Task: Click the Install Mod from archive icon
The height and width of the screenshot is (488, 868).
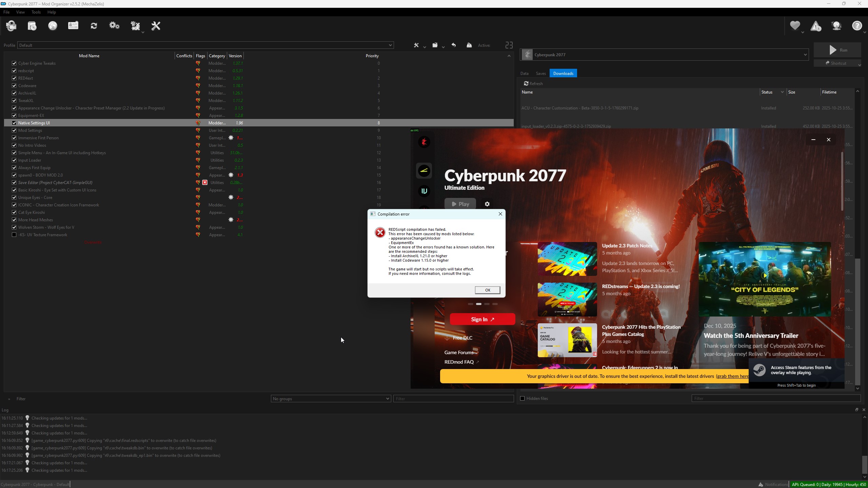Action: pyautogui.click(x=32, y=26)
